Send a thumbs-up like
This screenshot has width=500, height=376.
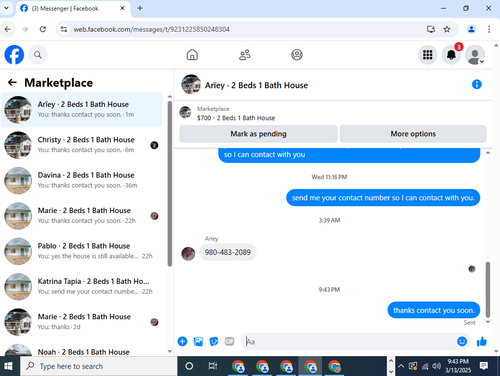tap(482, 341)
